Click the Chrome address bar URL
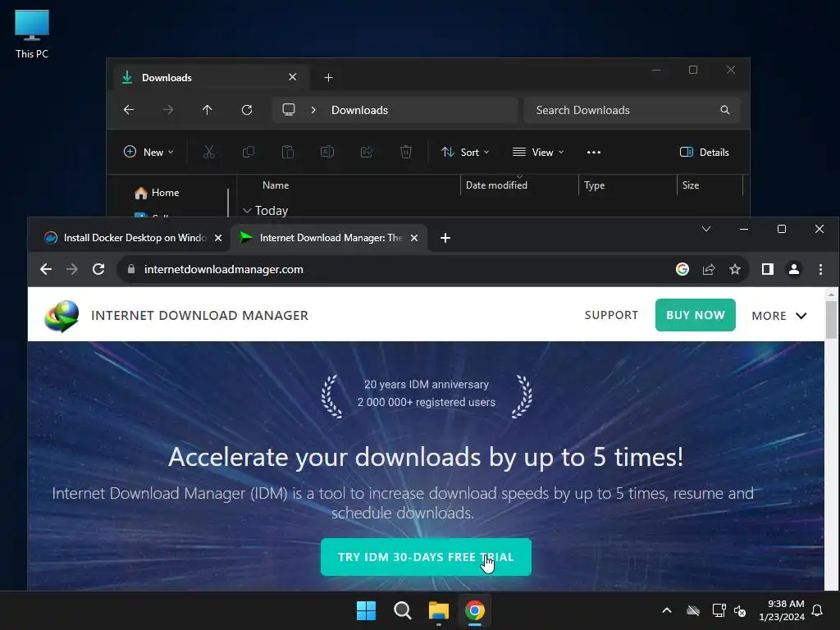The width and height of the screenshot is (840, 630). pos(223,269)
